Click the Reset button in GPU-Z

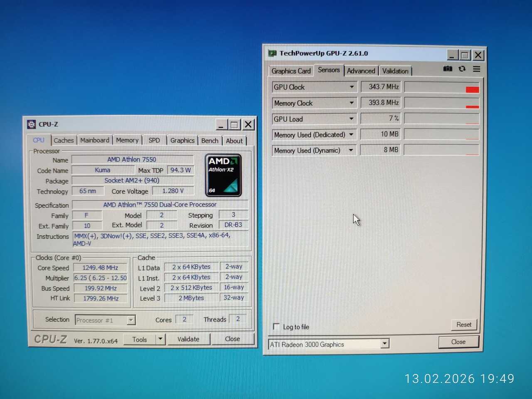click(x=464, y=325)
